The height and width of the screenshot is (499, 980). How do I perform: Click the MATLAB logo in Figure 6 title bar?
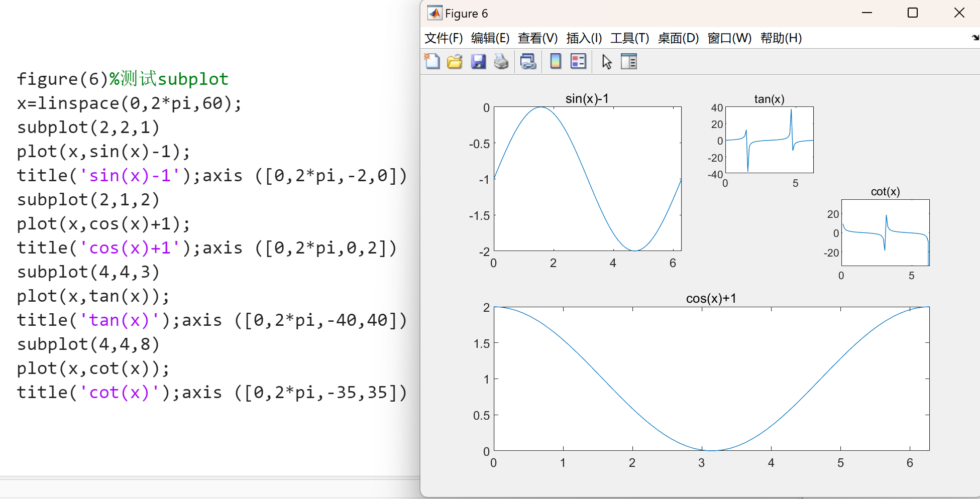[x=434, y=13]
